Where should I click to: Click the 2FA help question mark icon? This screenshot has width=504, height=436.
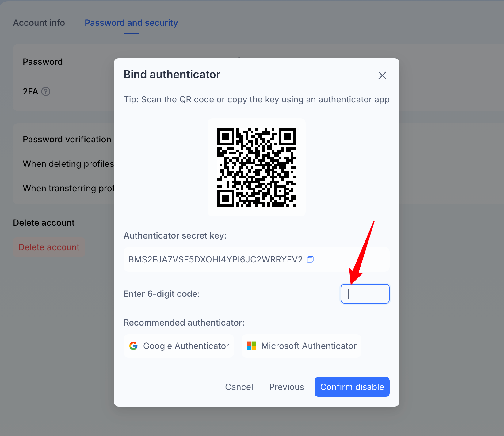pyautogui.click(x=46, y=91)
